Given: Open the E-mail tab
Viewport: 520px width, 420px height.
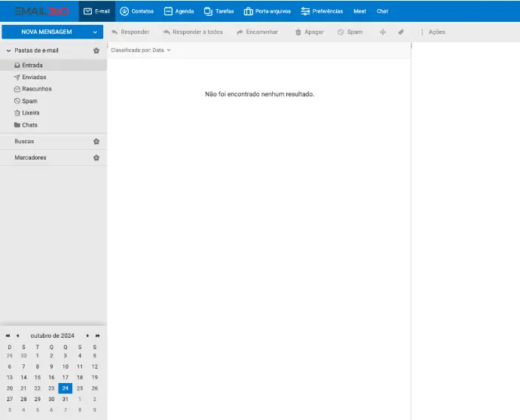Looking at the screenshot, I should pyautogui.click(x=96, y=11).
